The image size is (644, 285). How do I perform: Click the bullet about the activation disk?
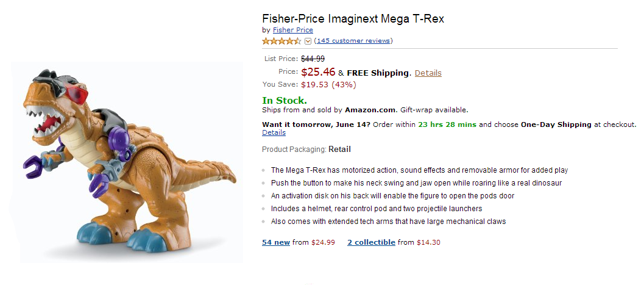click(392, 196)
